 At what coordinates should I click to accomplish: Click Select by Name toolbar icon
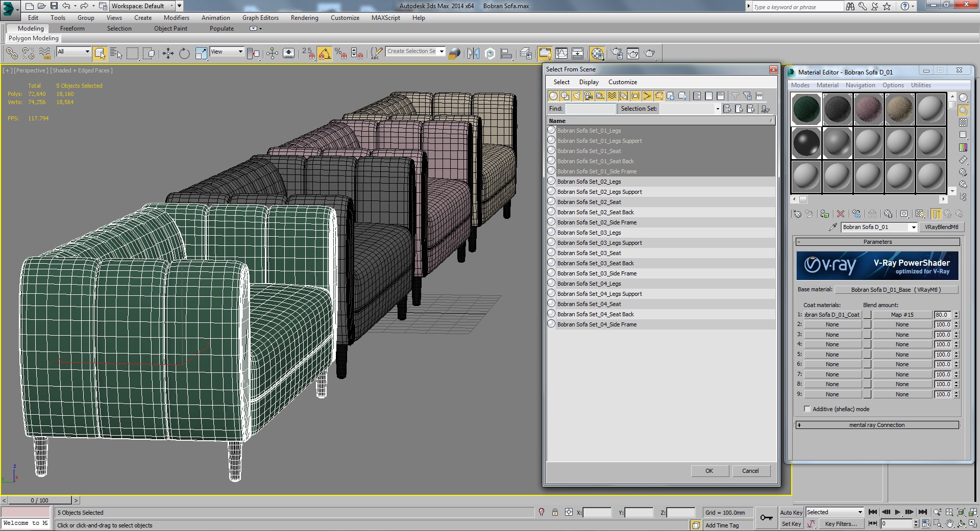click(x=116, y=53)
